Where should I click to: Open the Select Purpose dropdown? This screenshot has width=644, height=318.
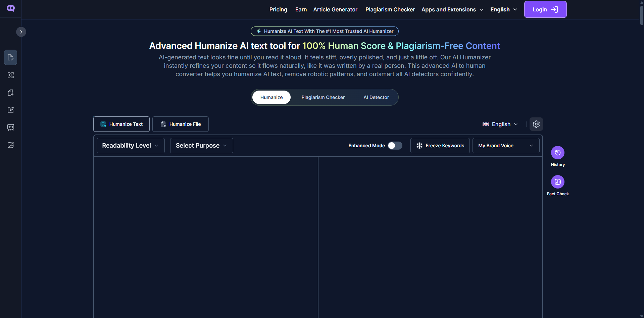click(201, 146)
